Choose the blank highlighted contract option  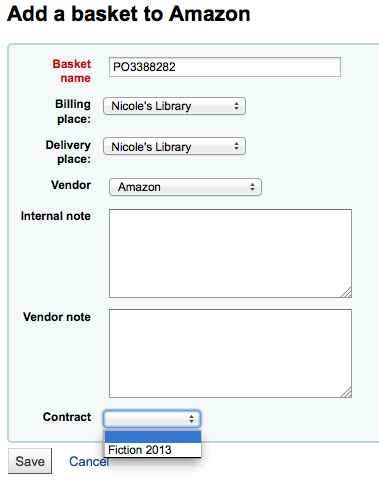153,437
